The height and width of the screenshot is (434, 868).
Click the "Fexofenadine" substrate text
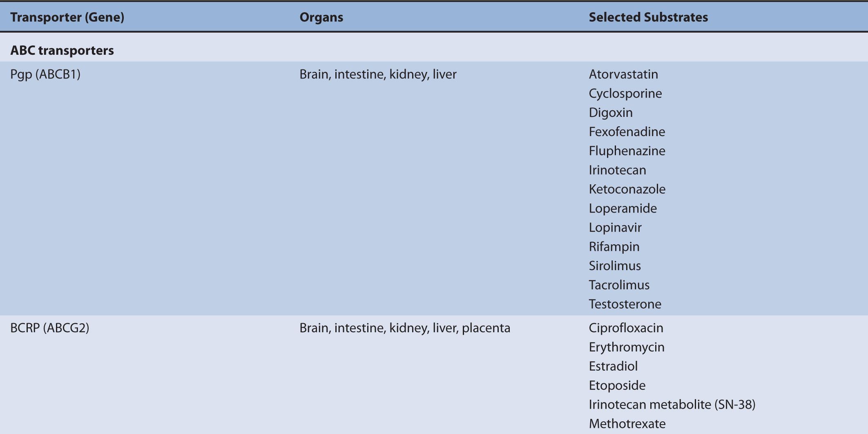pos(627,132)
